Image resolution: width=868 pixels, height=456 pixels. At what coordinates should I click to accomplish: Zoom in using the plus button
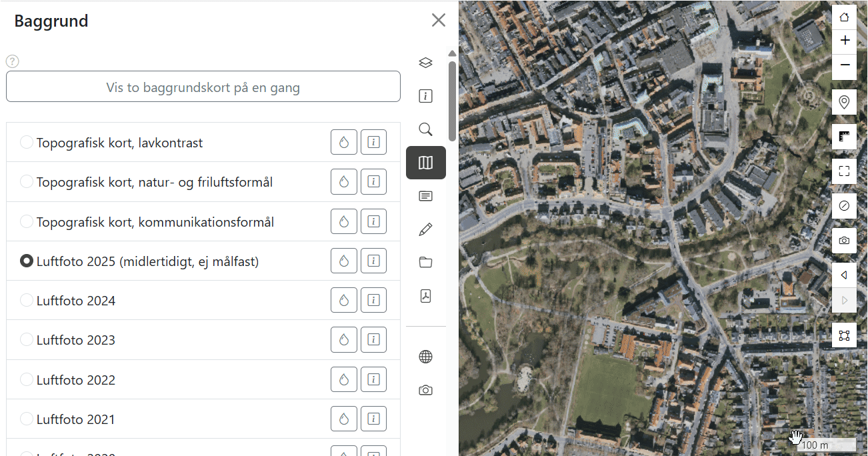pyautogui.click(x=844, y=40)
